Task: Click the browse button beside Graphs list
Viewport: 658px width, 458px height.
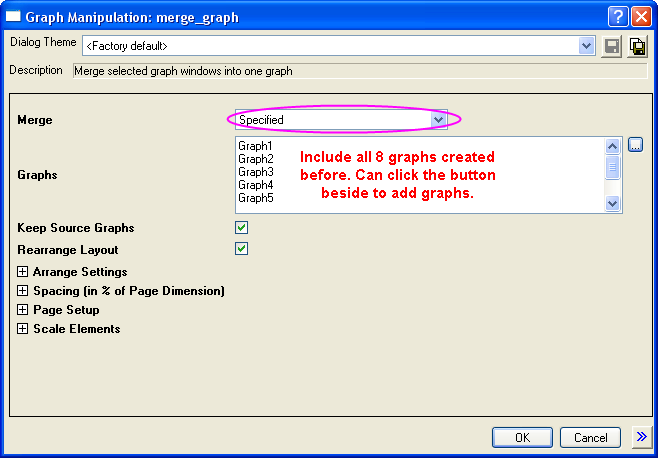Action: tap(635, 145)
